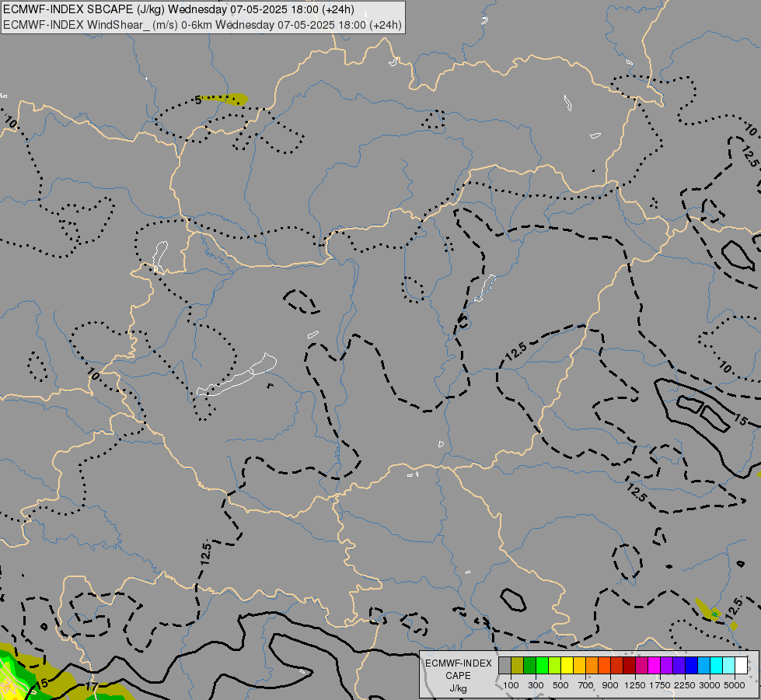Pick the orange-red swatch left of 900
Viewport: 761px width, 700px height.
tap(605, 665)
